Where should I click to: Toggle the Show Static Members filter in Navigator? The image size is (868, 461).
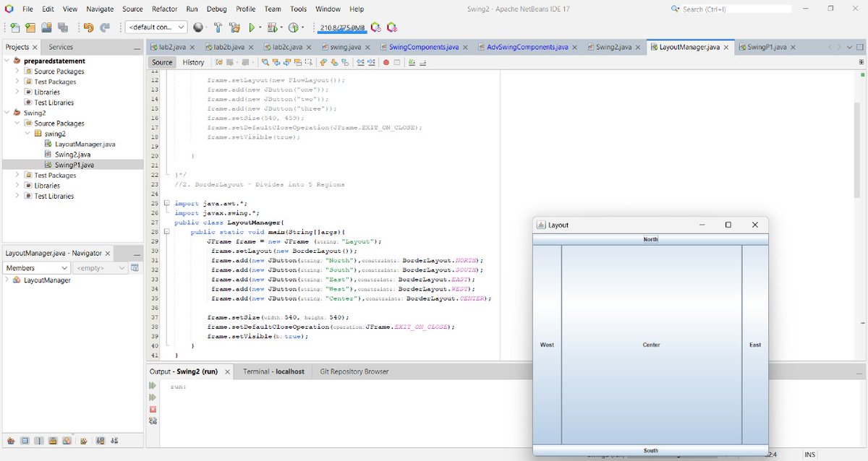click(x=39, y=441)
